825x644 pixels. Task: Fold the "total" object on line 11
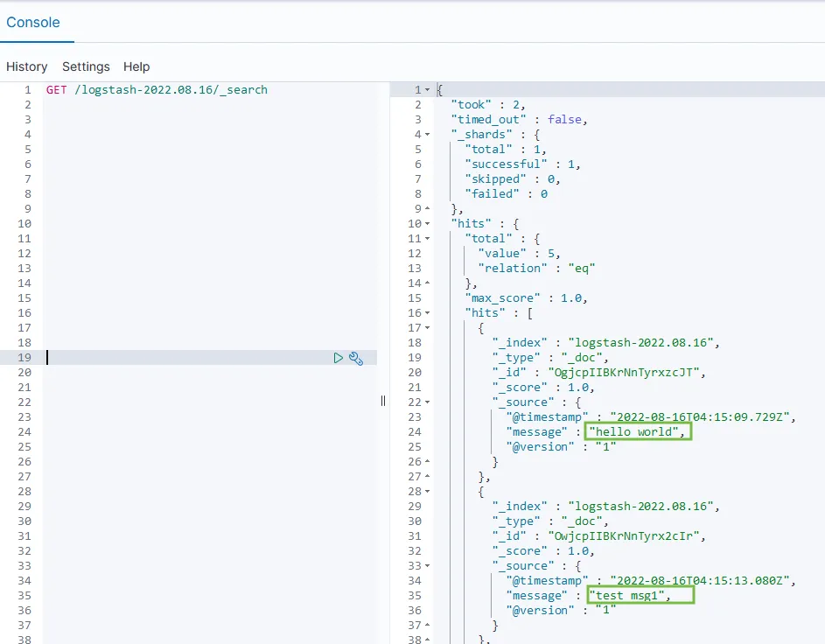coord(427,239)
